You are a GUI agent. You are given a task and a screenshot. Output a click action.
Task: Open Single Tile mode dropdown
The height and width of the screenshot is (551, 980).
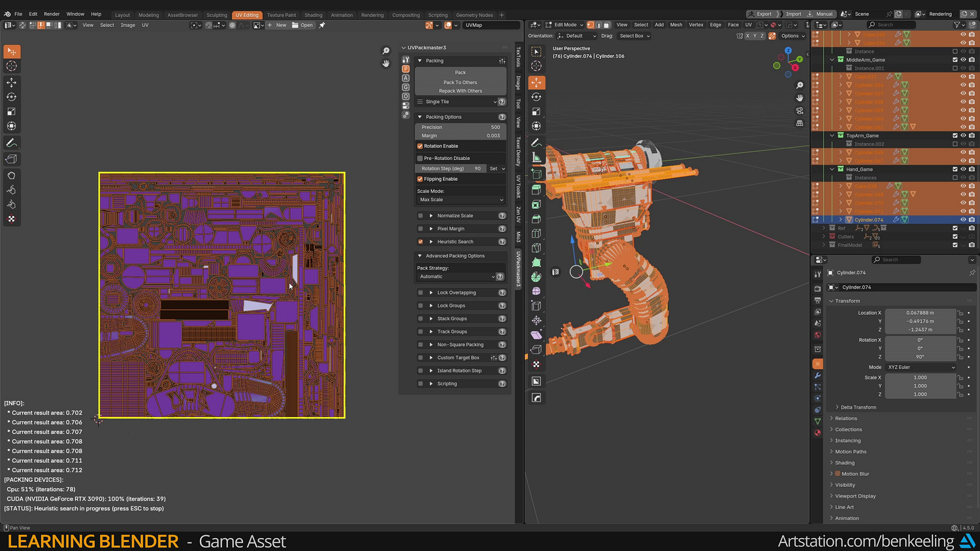[457, 102]
